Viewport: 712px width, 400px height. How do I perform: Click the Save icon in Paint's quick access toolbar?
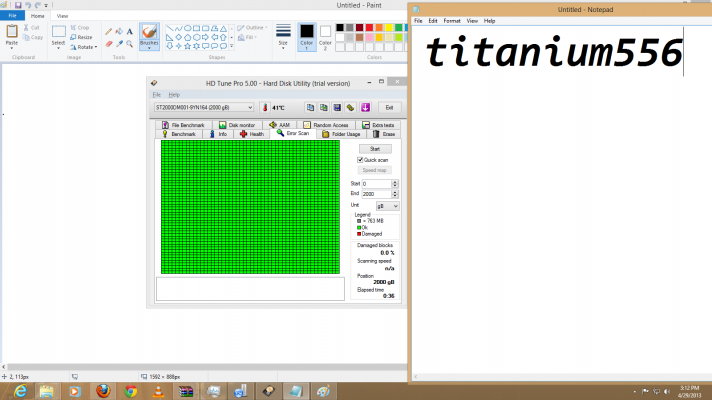18,5
